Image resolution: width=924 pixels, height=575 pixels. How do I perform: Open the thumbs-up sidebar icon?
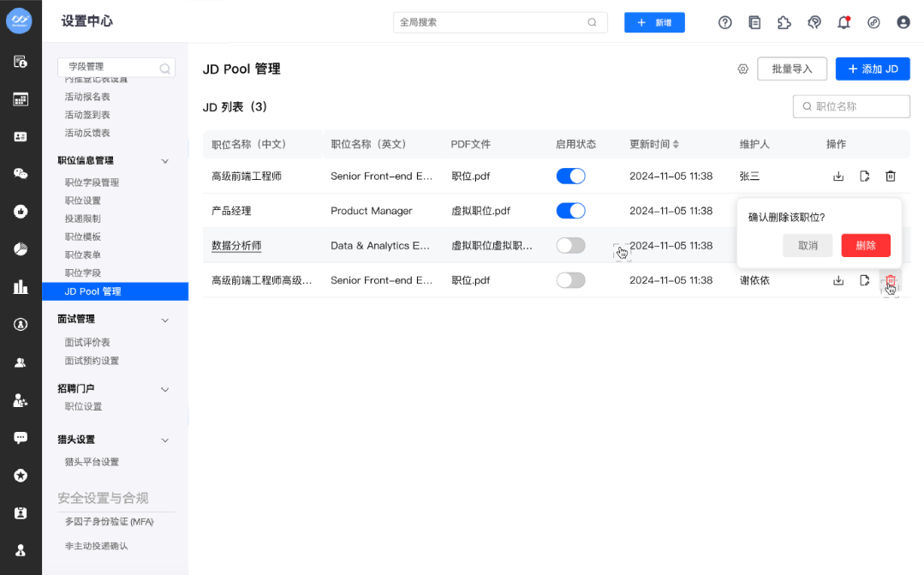click(x=21, y=211)
